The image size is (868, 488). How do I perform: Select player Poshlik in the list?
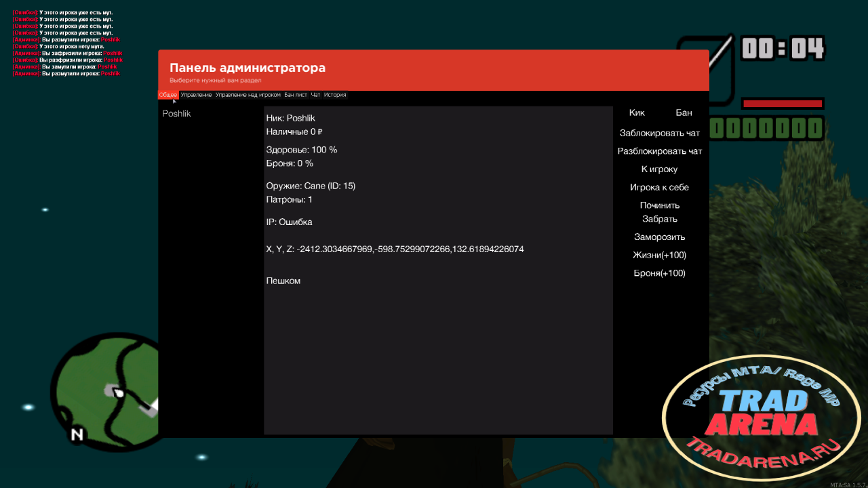click(x=177, y=114)
